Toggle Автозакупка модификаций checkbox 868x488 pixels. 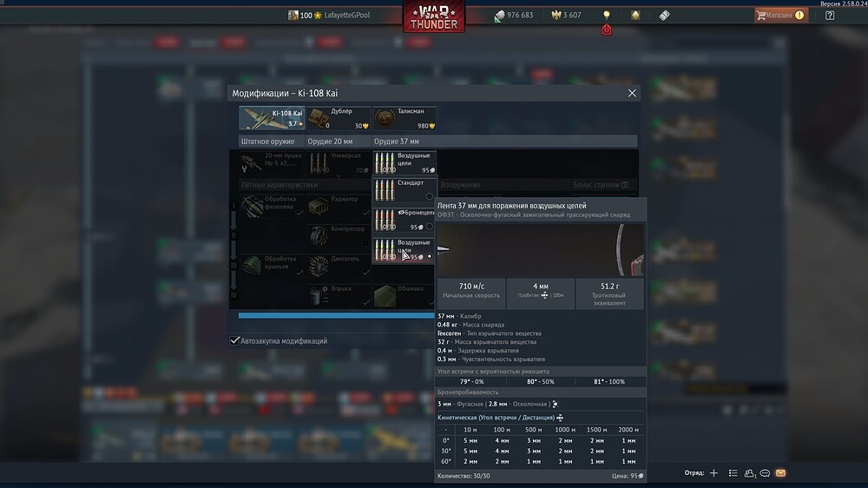pos(234,340)
